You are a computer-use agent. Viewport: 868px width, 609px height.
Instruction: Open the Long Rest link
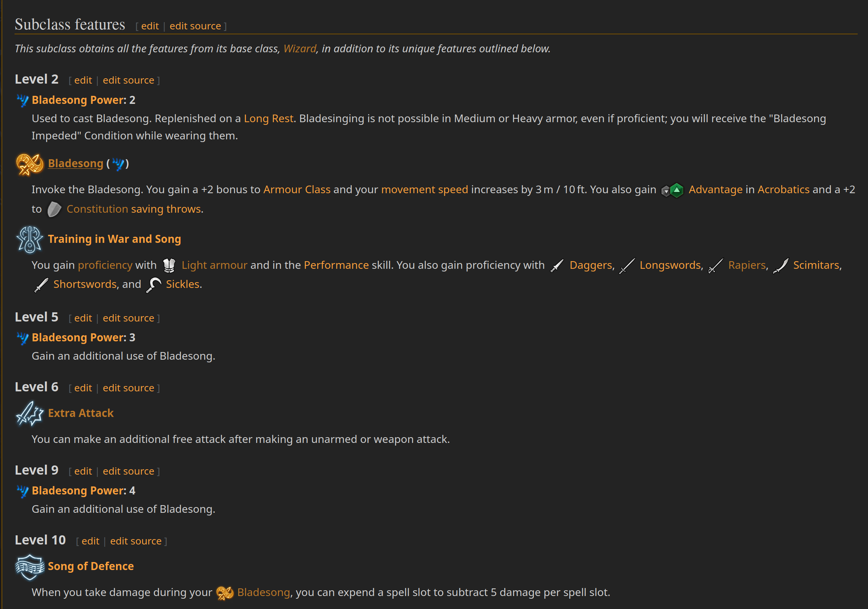click(268, 118)
